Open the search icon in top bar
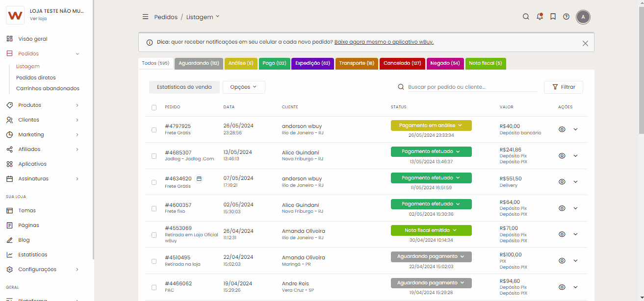This screenshot has width=644, height=301. tap(526, 17)
